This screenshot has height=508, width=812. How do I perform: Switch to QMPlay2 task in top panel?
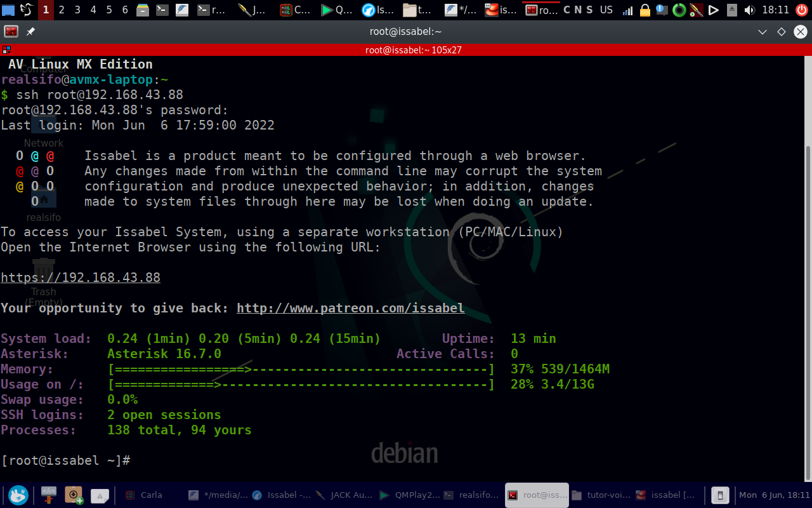336,10
